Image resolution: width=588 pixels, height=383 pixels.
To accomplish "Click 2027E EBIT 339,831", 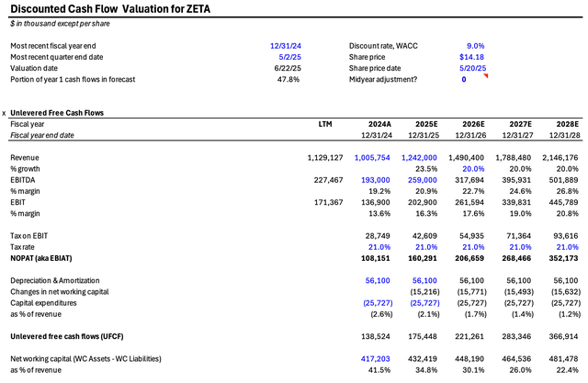I will [x=516, y=202].
